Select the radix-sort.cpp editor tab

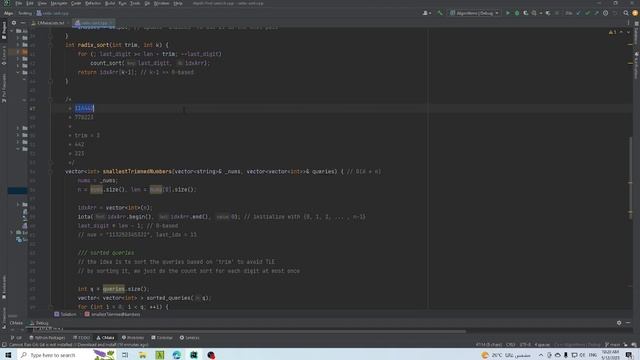[x=93, y=23]
